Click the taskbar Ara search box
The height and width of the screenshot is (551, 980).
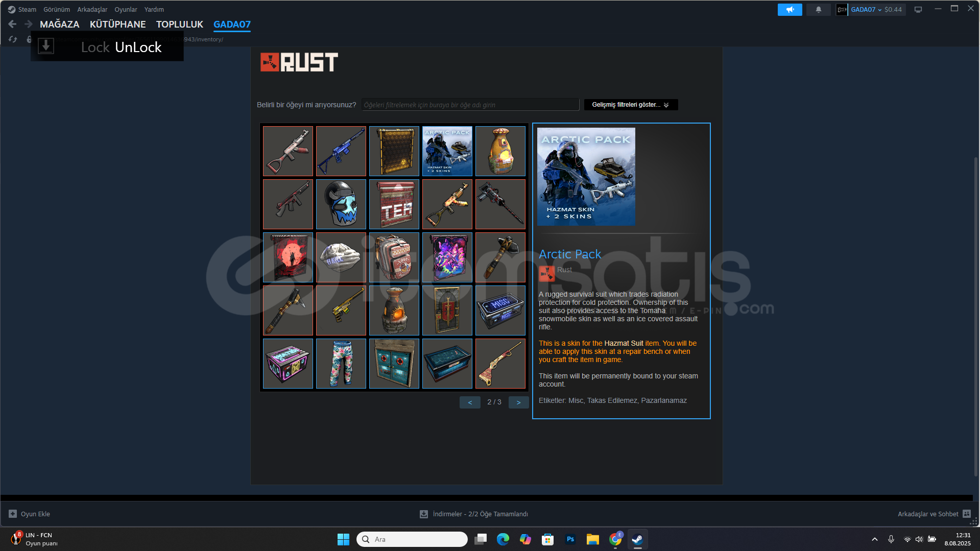(x=412, y=539)
